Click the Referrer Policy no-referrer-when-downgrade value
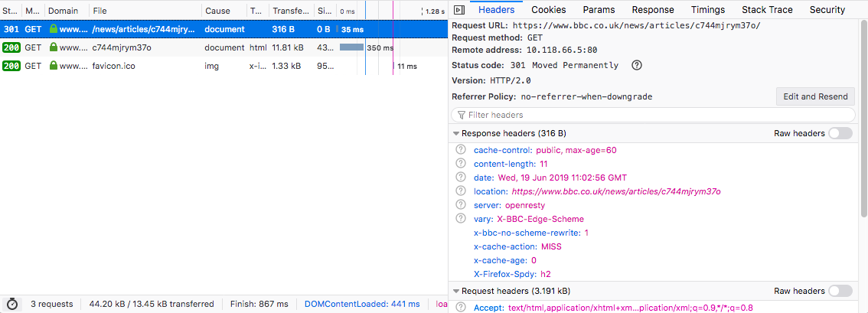Viewport: 868px width, 313px height. click(x=586, y=96)
